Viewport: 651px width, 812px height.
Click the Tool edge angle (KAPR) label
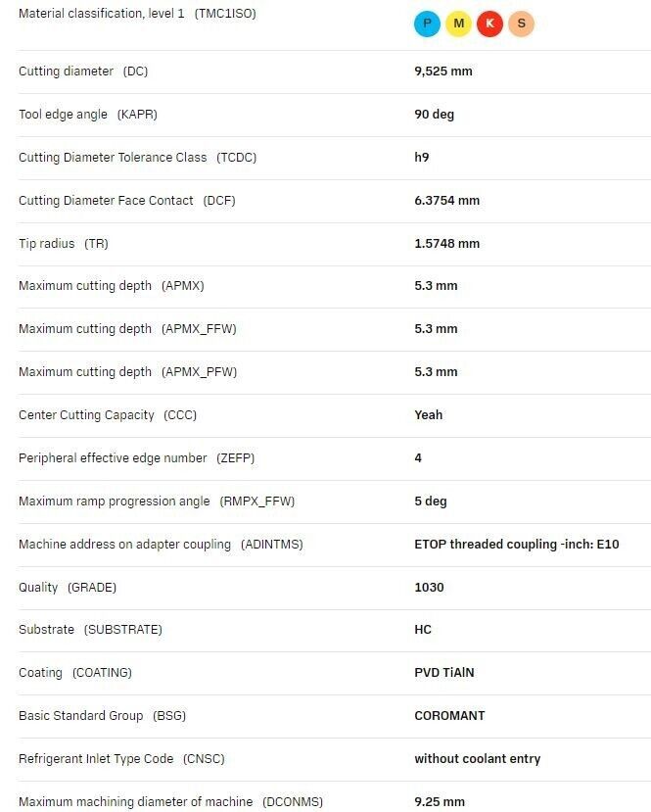88,115
